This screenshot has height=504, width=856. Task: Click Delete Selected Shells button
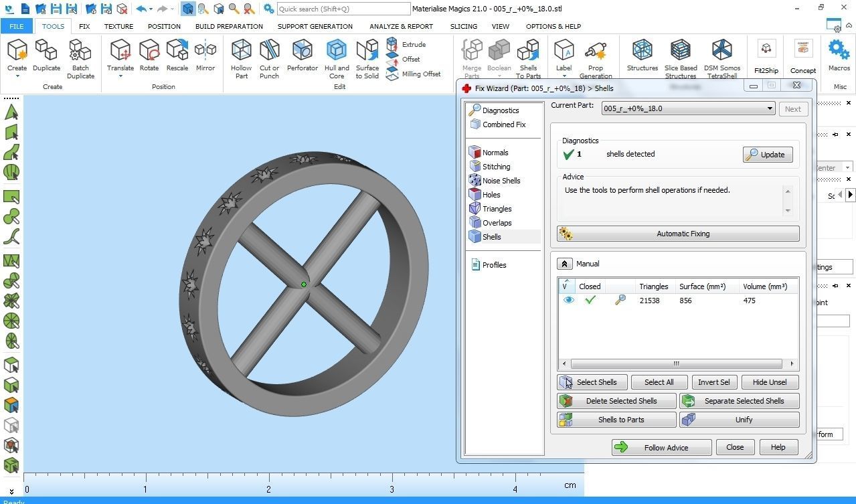(x=616, y=401)
